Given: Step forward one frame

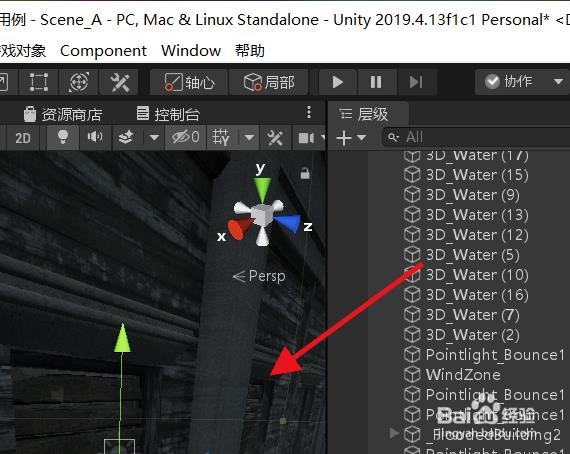Looking at the screenshot, I should (416, 82).
